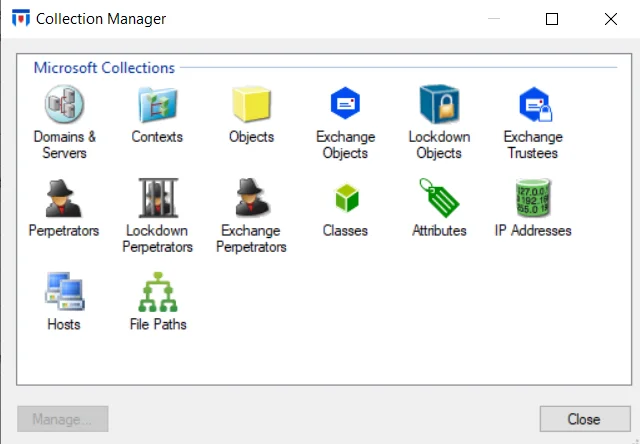
Task: Click the yellow Objects cube icon
Action: pos(251,104)
